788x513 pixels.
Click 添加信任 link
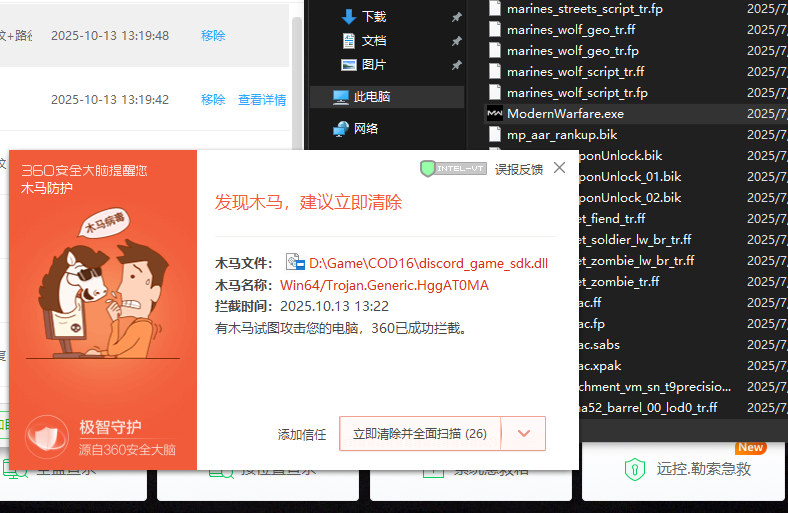(302, 434)
